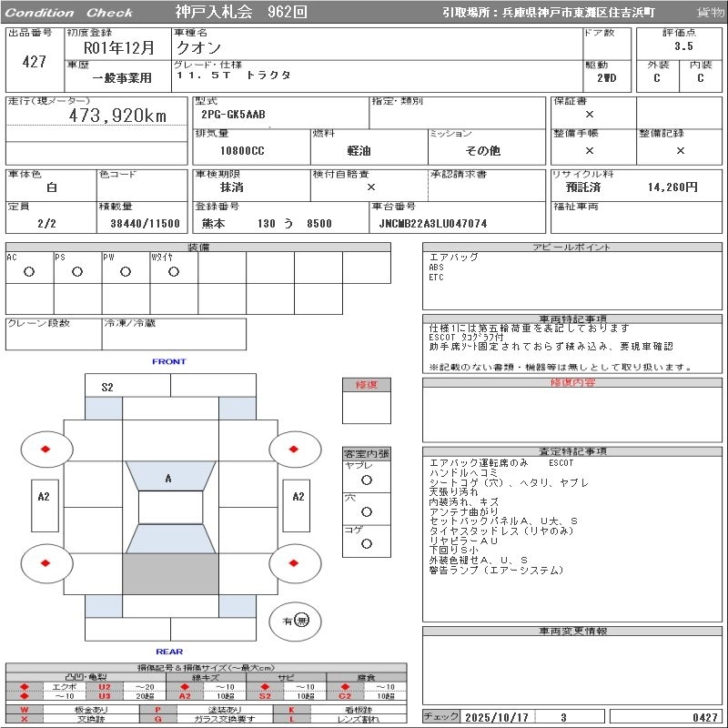
Task: Click the 貨物 category label
Action: pyautogui.click(x=710, y=13)
